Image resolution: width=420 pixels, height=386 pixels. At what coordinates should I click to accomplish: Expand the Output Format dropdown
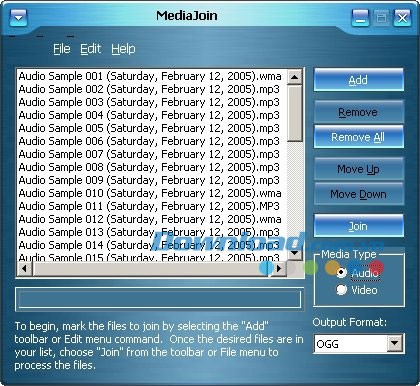point(395,343)
